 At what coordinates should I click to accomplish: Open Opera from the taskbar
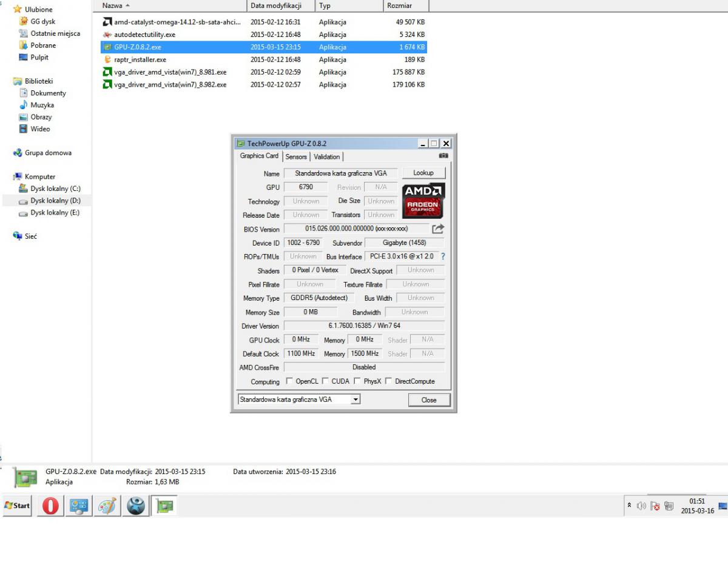click(x=50, y=506)
